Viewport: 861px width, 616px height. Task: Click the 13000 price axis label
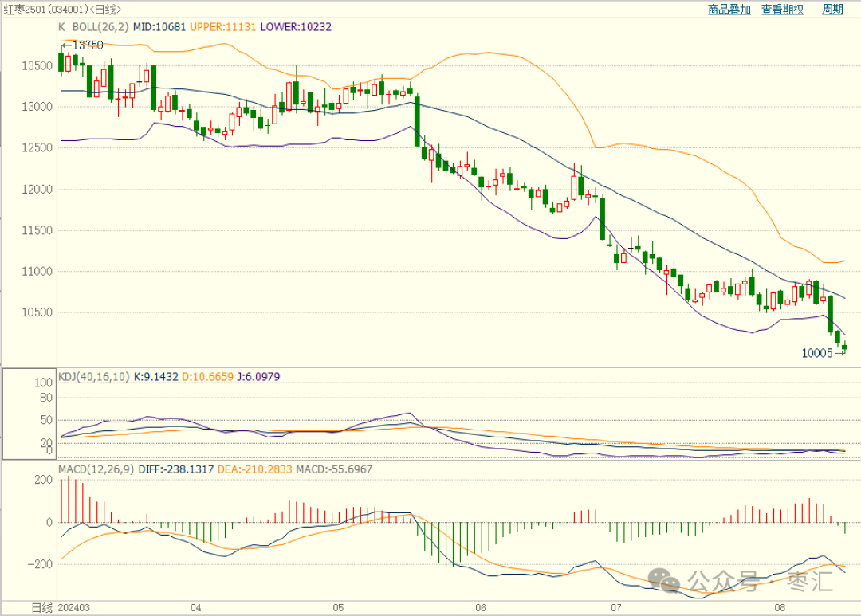click(x=37, y=107)
